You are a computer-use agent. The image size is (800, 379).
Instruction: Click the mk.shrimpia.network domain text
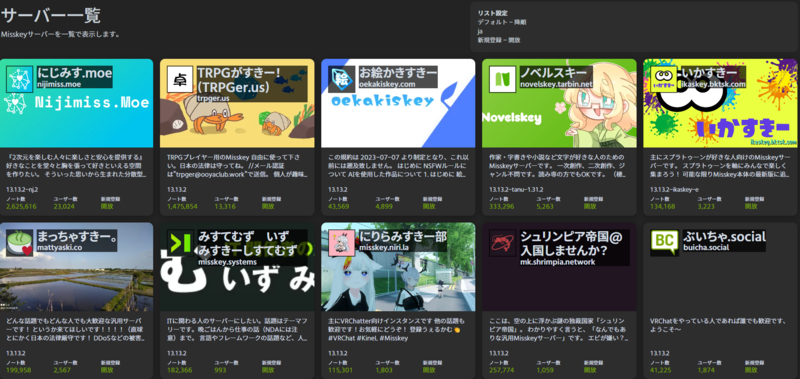tap(557, 262)
